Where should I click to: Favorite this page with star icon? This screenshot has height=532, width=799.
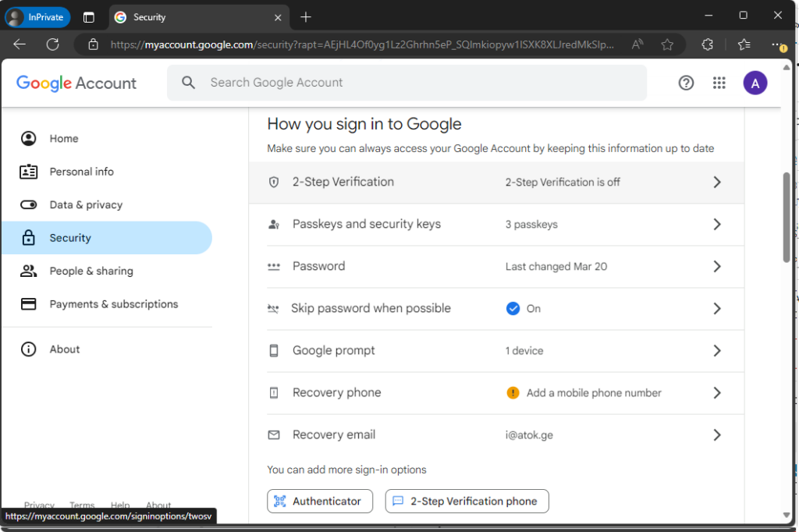click(x=667, y=44)
